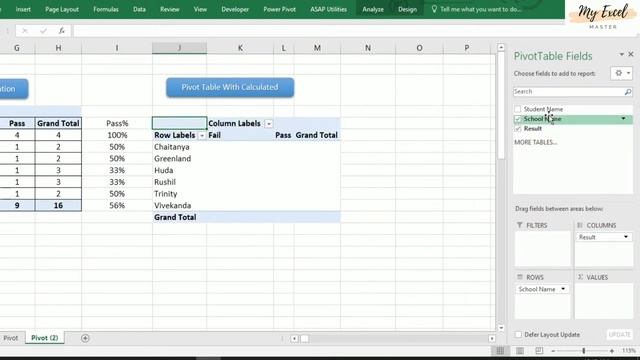Viewport: 640px width, 360px height.
Task: Select the Chaitanya row label cell
Action: (x=180, y=147)
